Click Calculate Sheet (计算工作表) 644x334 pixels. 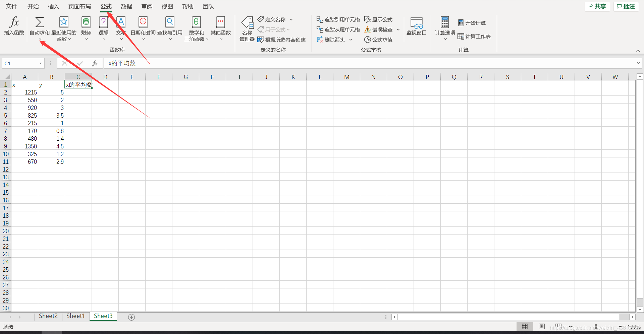[474, 36]
